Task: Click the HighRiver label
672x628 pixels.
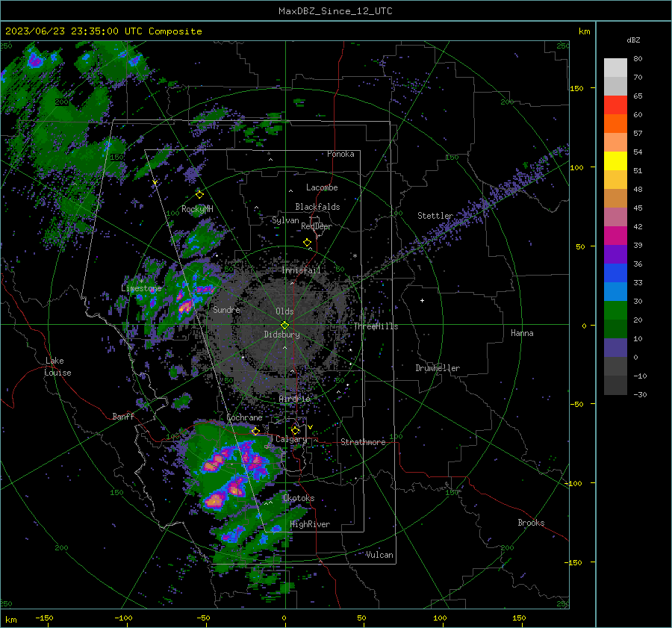Action: (x=310, y=524)
